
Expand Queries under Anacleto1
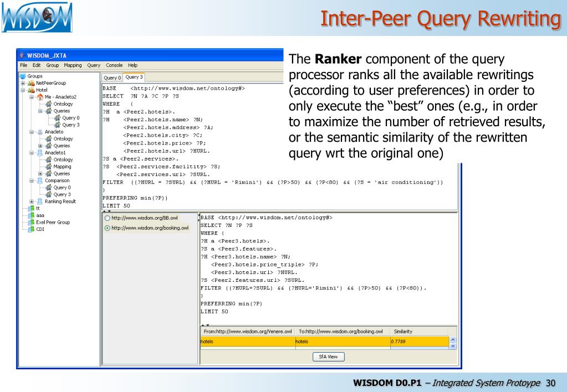coord(40,173)
